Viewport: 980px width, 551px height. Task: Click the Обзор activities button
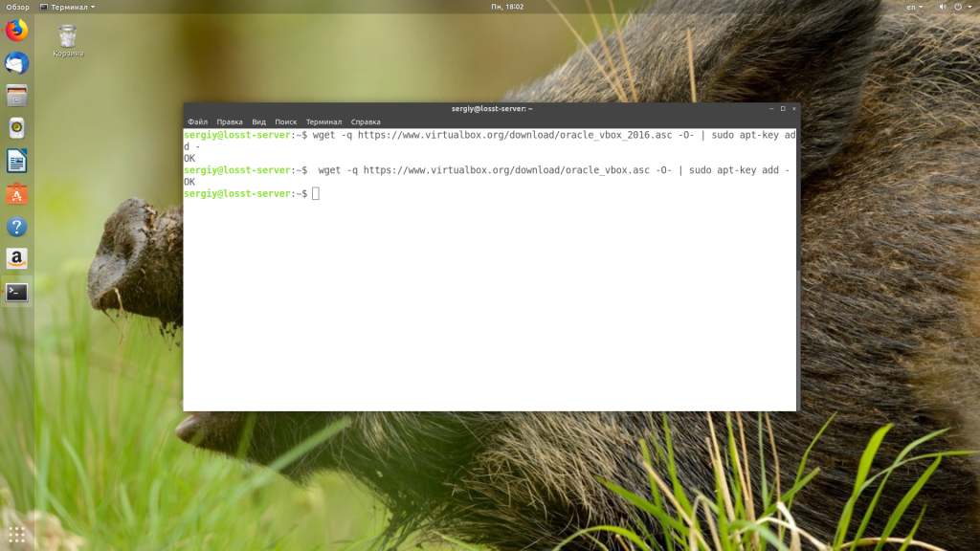coord(17,7)
